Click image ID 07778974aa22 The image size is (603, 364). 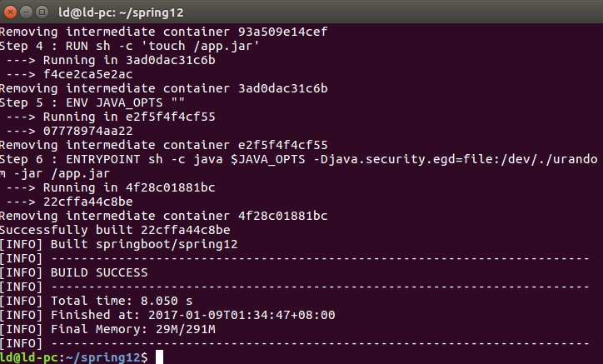(88, 132)
